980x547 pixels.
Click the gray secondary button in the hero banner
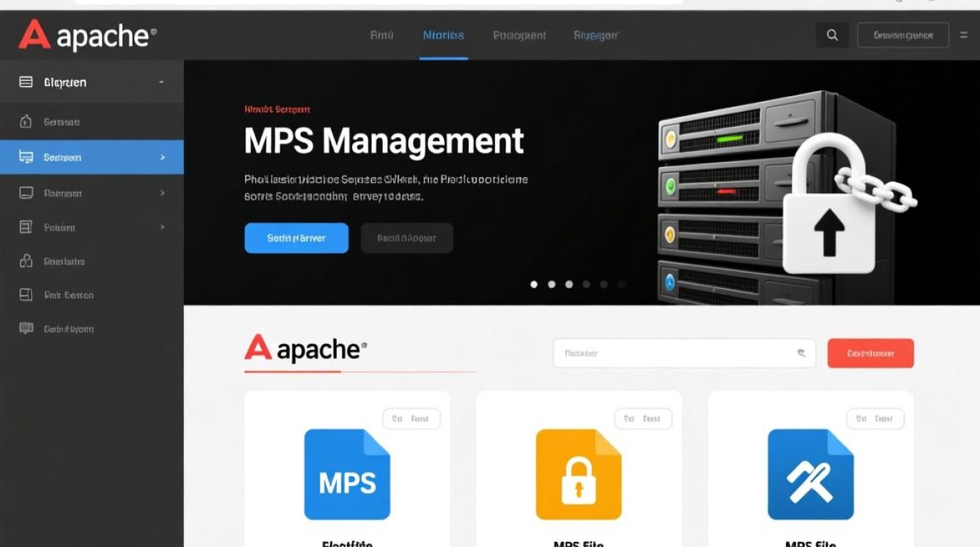pos(406,237)
